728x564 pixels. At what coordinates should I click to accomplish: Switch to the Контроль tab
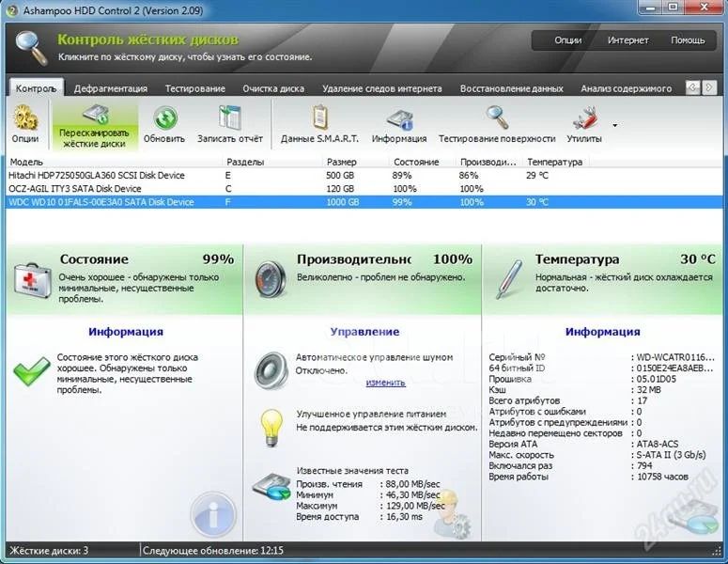pos(37,88)
